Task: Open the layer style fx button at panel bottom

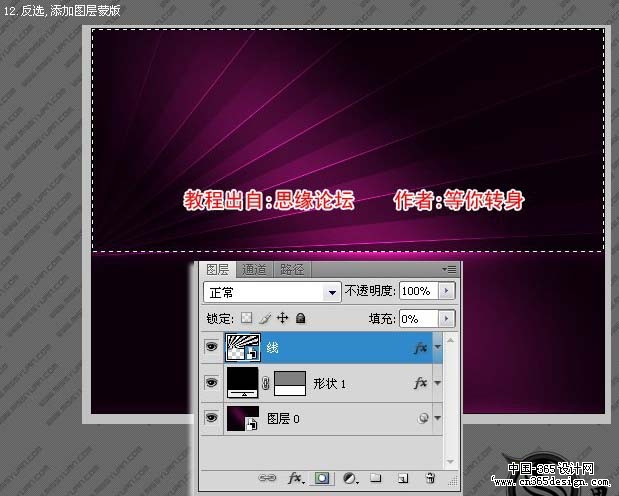Action: click(295, 478)
